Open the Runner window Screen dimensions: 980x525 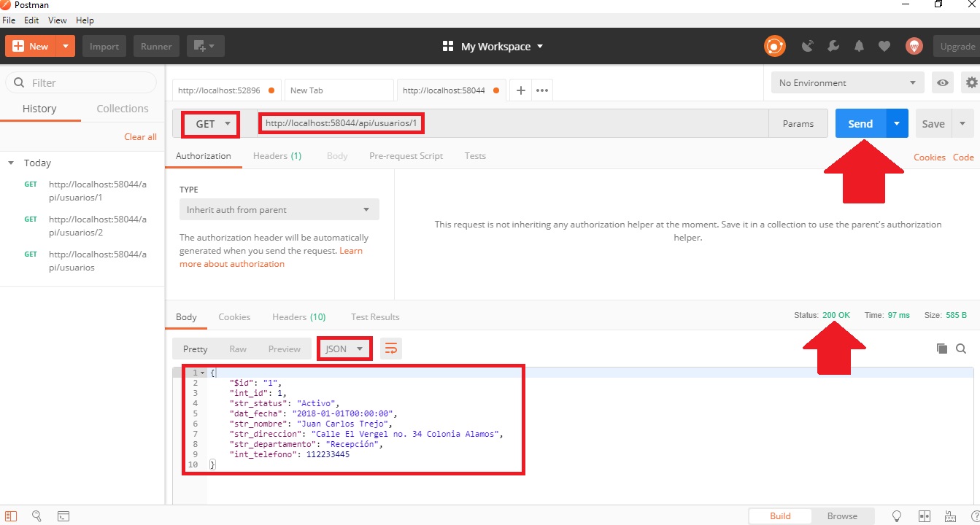click(x=155, y=46)
